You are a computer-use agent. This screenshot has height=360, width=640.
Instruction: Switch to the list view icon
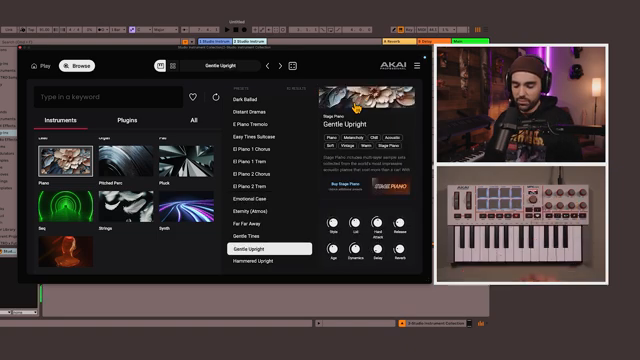[x=160, y=66]
